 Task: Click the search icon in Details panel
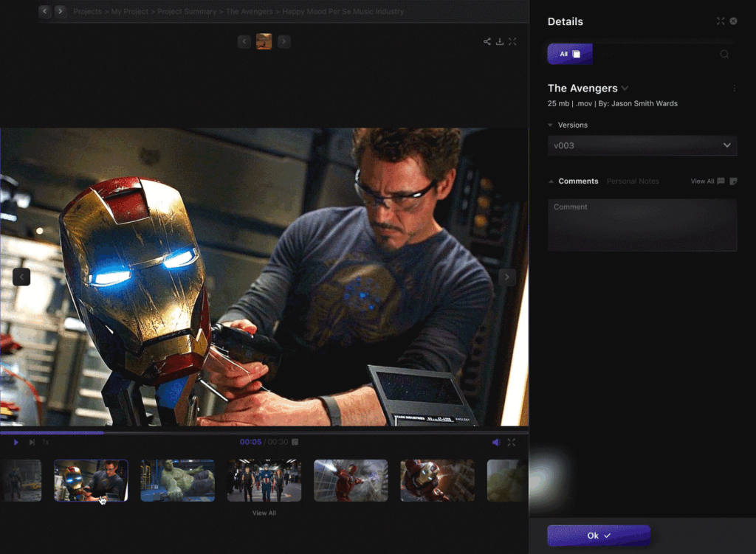pyautogui.click(x=724, y=54)
